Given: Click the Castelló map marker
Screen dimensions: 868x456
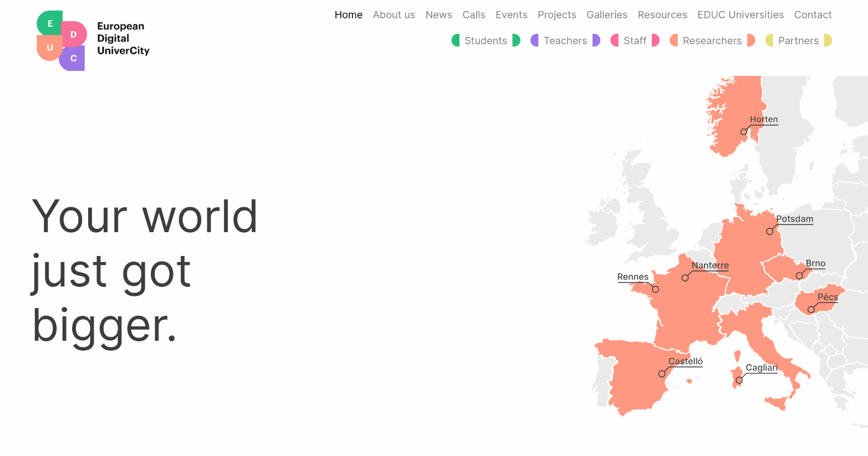Looking at the screenshot, I should [662, 374].
